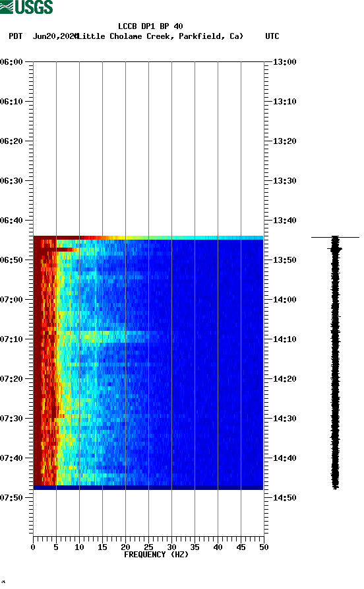Click the 'Little Cholame Creek, Parkfield, Ca' location text
Screen dimensions: 364x589
[160, 36]
